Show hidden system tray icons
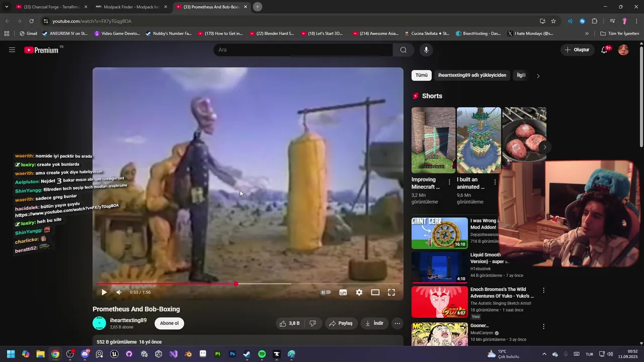The image size is (644, 362). point(544,354)
